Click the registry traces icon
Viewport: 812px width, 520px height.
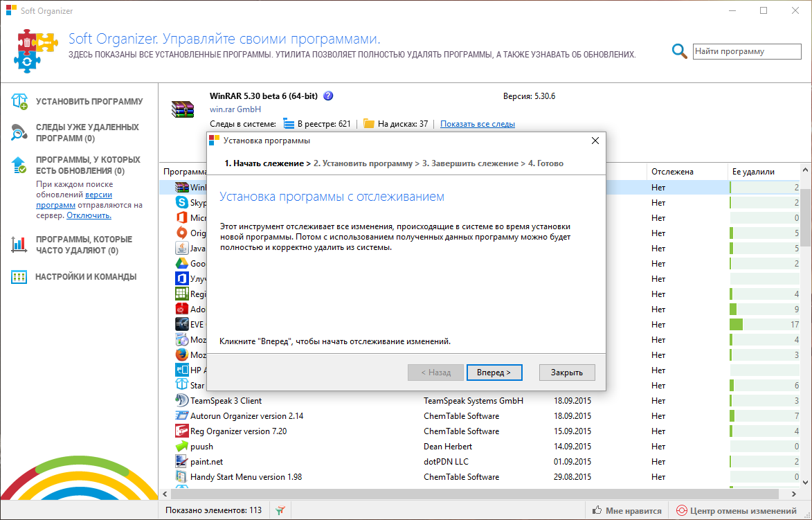289,124
